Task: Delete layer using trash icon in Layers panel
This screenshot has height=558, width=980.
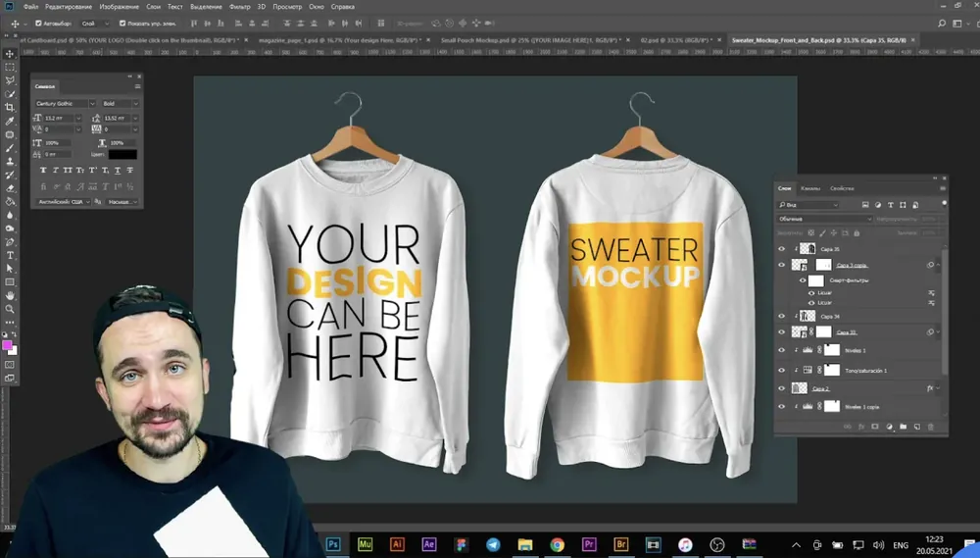Action: [x=931, y=427]
